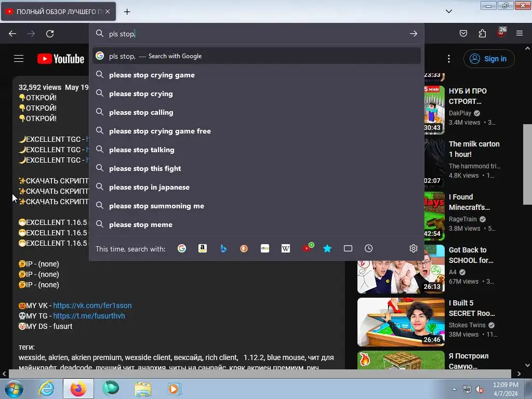Screen dimensions: 532x399
Task: Open File Explorer folder taskbar icon
Action: [143, 389]
